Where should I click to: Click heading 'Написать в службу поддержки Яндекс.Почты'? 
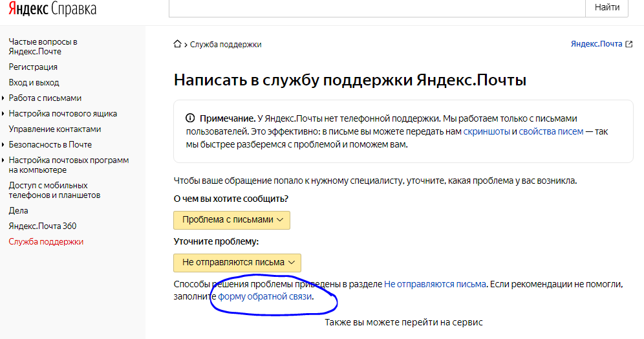click(350, 80)
